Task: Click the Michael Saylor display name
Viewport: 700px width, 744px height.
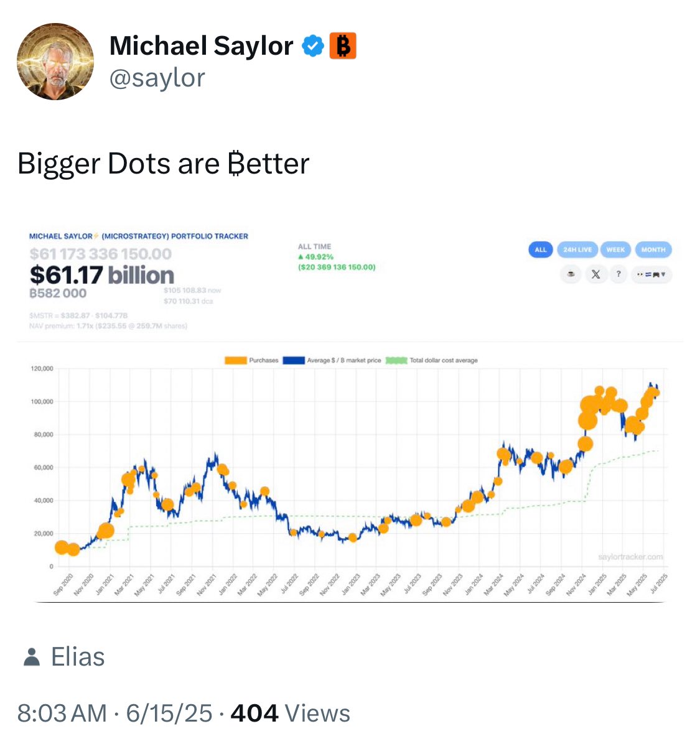Action: (201, 46)
